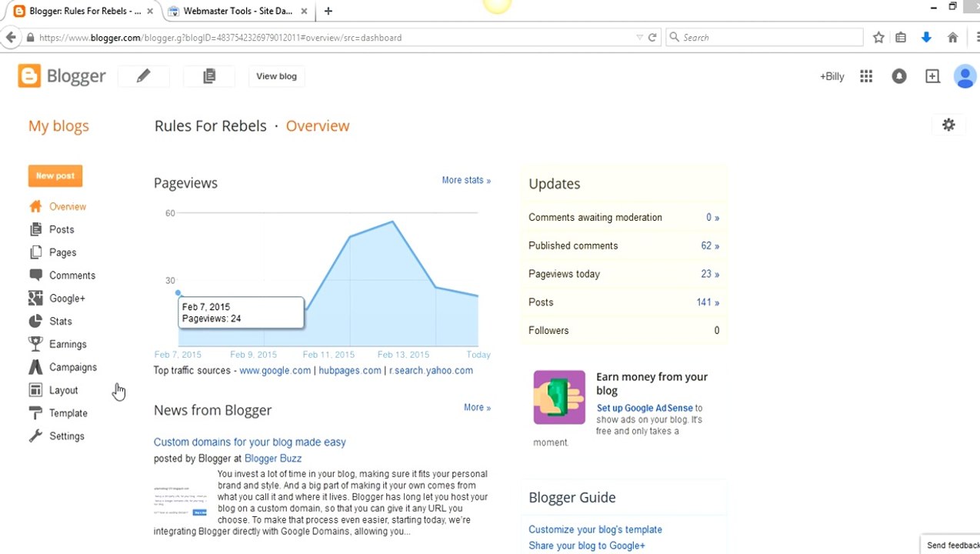Click the View blog button
Image resolution: width=980 pixels, height=554 pixels.
(x=276, y=76)
